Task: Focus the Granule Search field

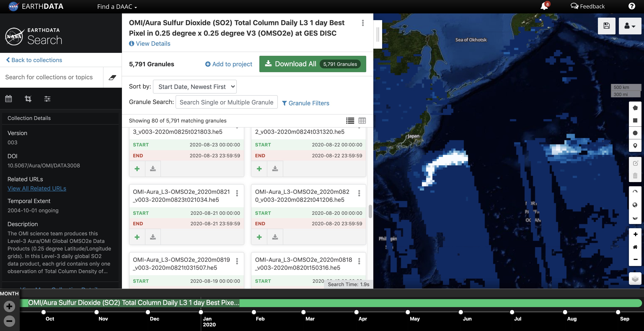Action: 226,102
